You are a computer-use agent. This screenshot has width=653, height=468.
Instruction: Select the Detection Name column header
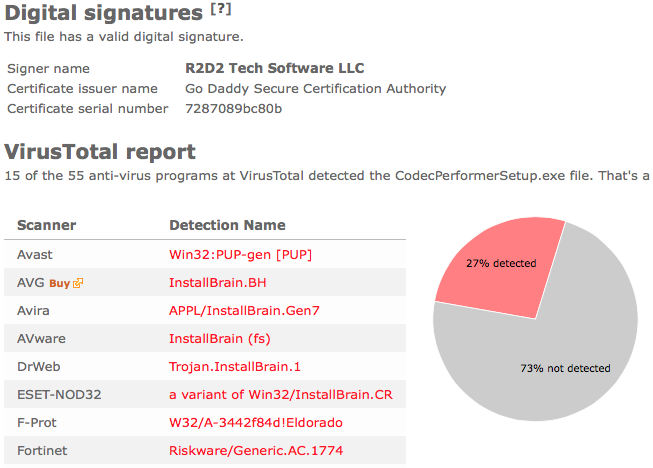pyautogui.click(x=227, y=225)
